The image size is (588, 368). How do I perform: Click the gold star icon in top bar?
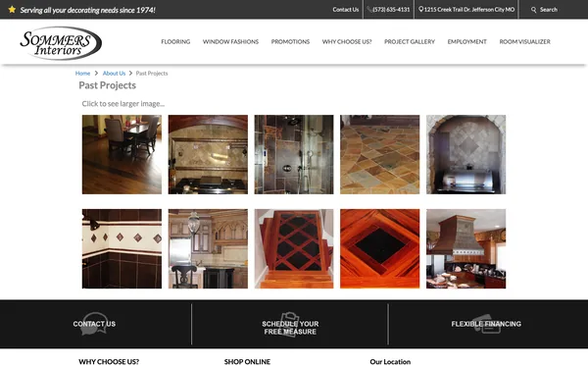pos(12,10)
